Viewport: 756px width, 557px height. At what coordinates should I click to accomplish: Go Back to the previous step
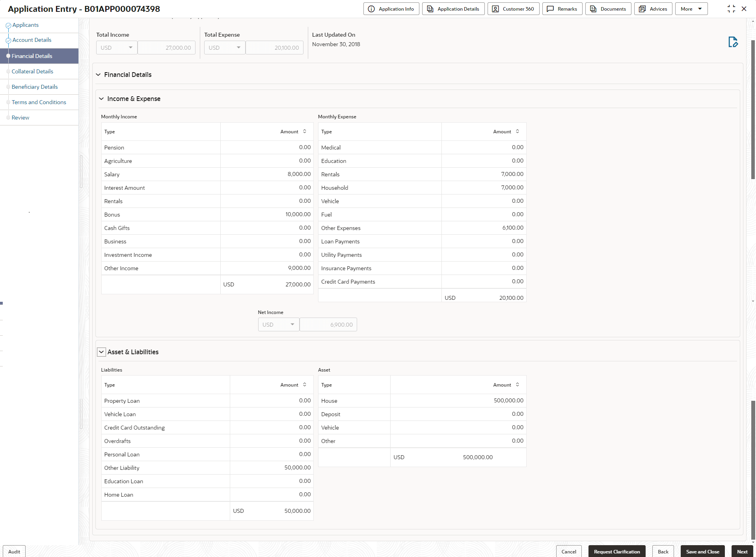point(663,551)
